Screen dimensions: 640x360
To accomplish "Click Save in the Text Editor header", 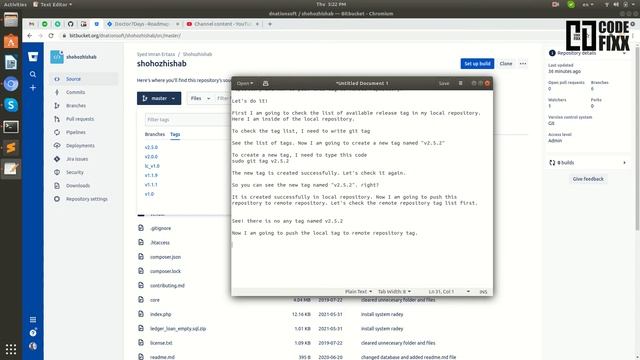I will [x=444, y=83].
